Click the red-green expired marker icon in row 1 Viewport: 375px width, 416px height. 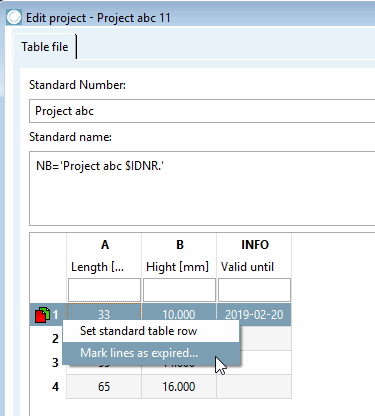[x=42, y=315]
